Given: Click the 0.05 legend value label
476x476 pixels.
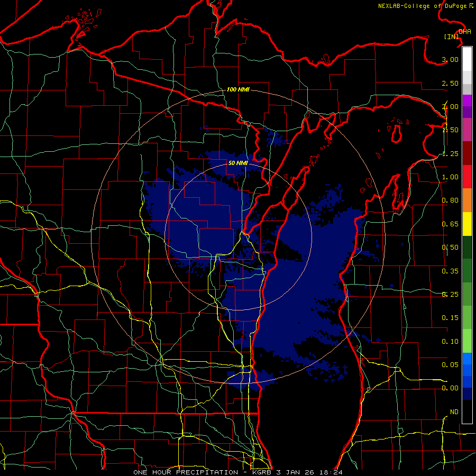Looking at the screenshot, I should pos(450,365).
